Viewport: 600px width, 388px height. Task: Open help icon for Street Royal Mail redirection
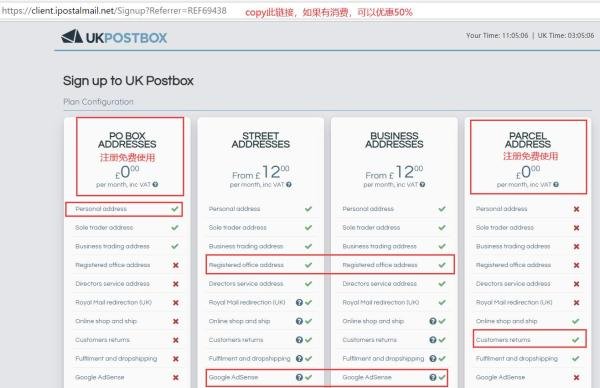click(x=299, y=302)
